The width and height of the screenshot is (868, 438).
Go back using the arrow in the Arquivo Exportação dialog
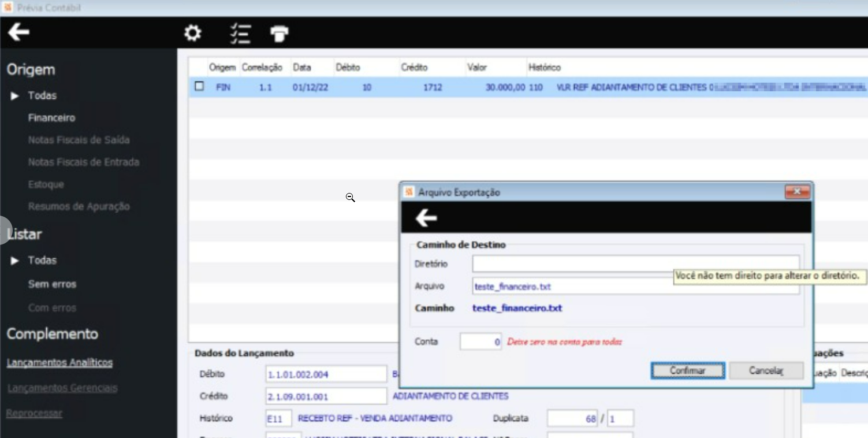coord(426,218)
